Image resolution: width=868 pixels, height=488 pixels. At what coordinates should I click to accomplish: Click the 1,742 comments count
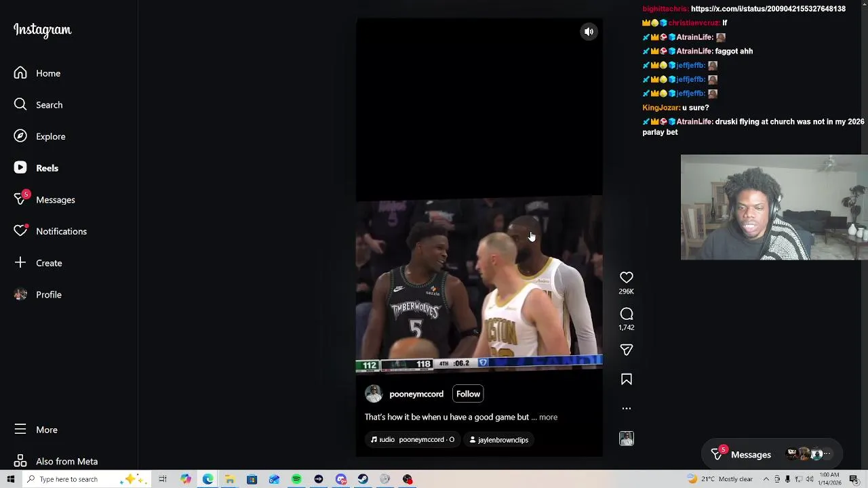[x=627, y=327]
